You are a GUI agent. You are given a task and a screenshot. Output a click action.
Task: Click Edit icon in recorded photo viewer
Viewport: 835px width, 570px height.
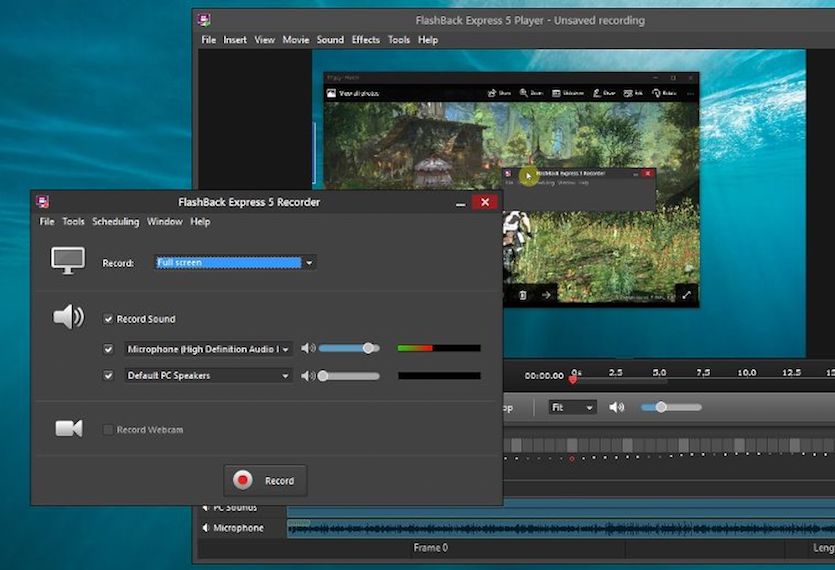tap(628, 93)
